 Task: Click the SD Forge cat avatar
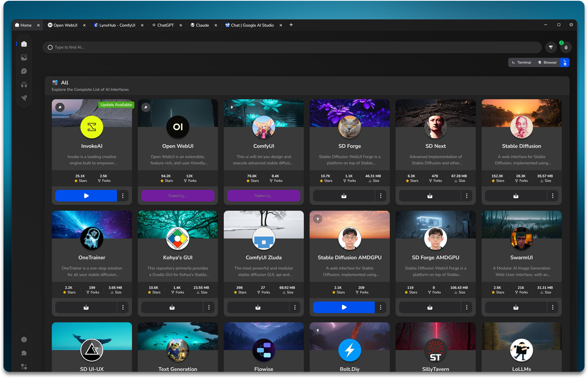click(x=350, y=127)
